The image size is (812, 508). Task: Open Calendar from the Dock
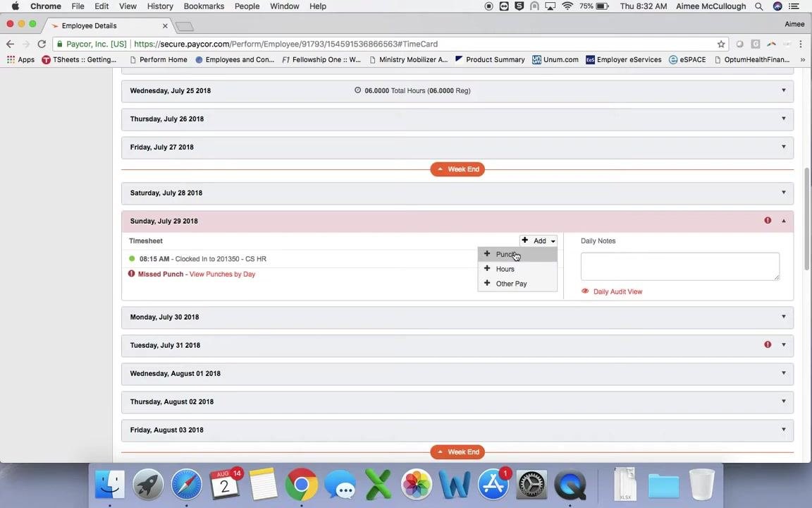[x=225, y=485]
